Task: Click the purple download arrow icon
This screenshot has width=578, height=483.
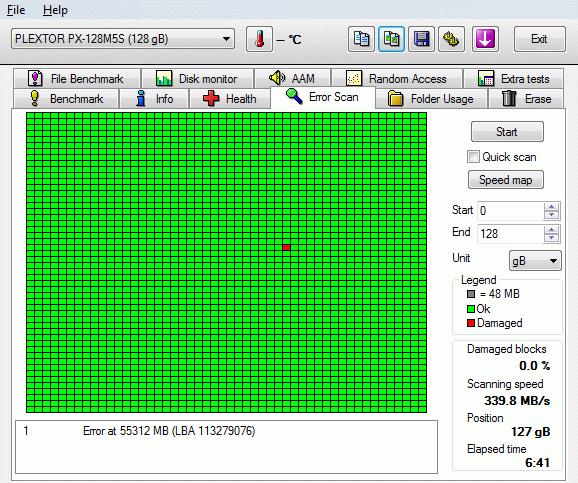Action: point(485,39)
